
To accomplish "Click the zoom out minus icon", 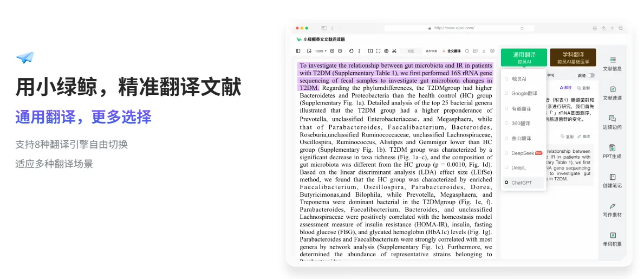I will pyautogui.click(x=340, y=51).
